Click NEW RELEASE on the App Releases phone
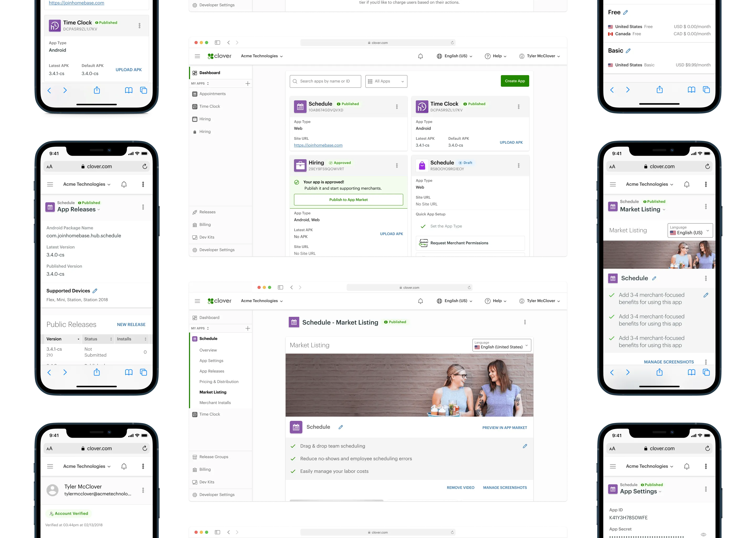This screenshot has width=756, height=538. point(131,325)
